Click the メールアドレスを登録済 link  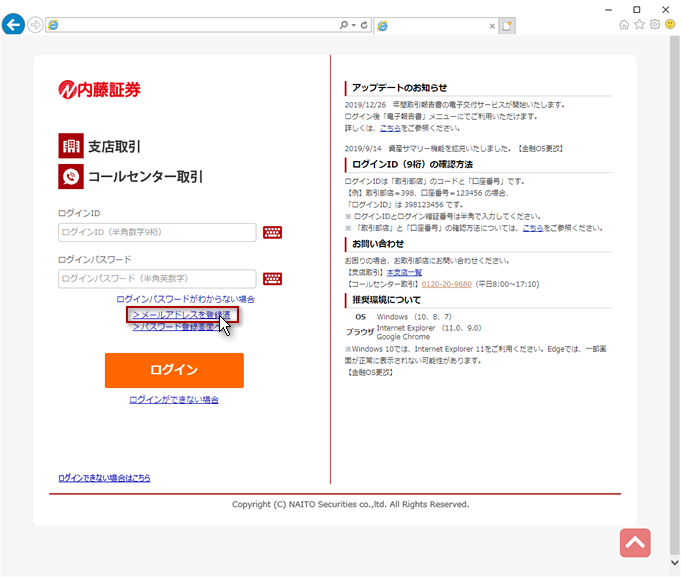(x=182, y=315)
